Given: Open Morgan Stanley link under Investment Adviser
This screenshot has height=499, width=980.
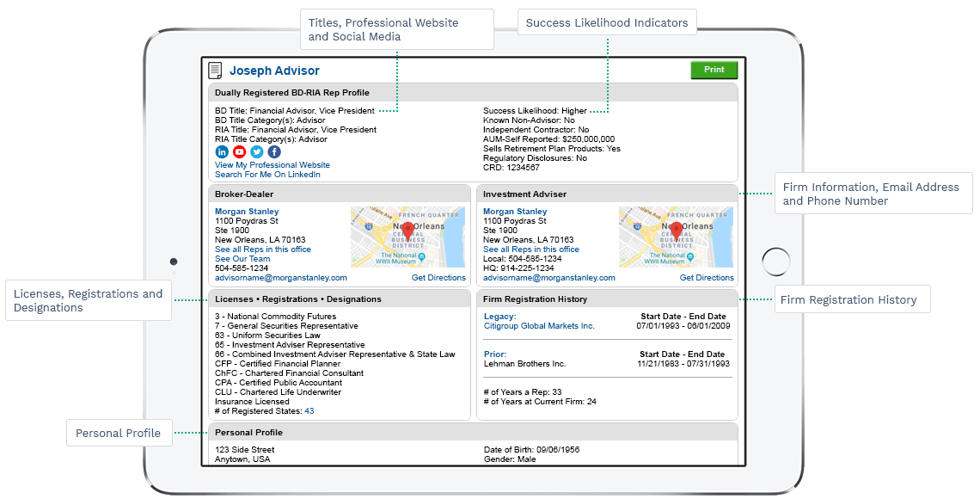Looking at the screenshot, I should tap(515, 212).
